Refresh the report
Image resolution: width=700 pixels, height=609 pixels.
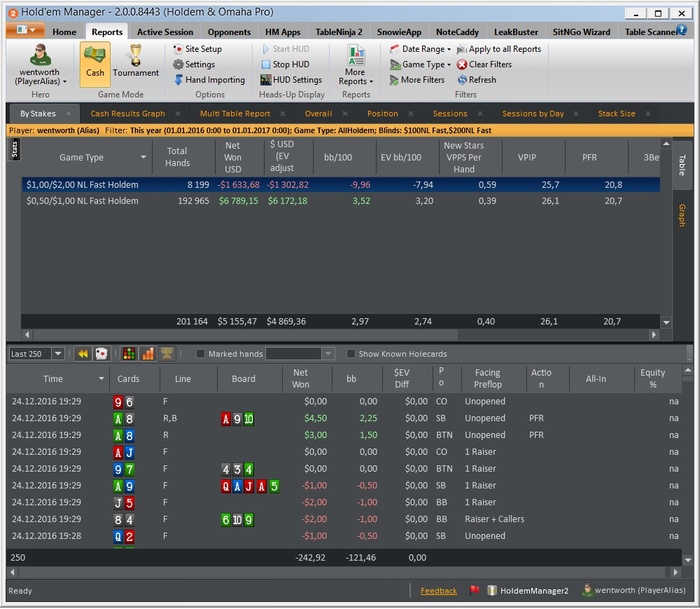point(477,80)
